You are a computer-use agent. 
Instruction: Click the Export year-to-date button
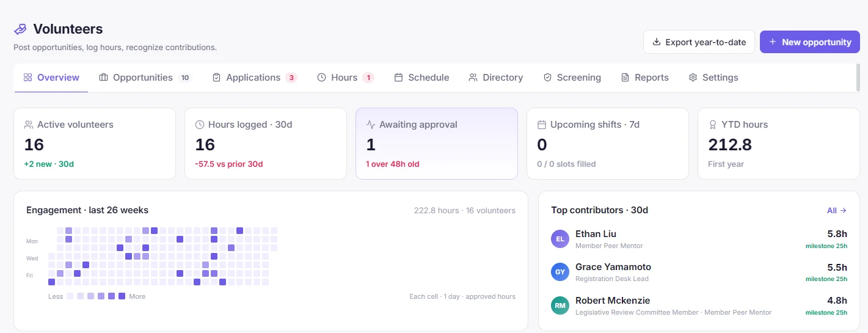point(699,42)
